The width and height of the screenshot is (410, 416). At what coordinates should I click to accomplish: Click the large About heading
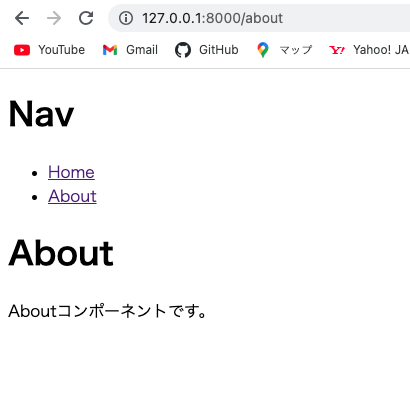tap(61, 253)
